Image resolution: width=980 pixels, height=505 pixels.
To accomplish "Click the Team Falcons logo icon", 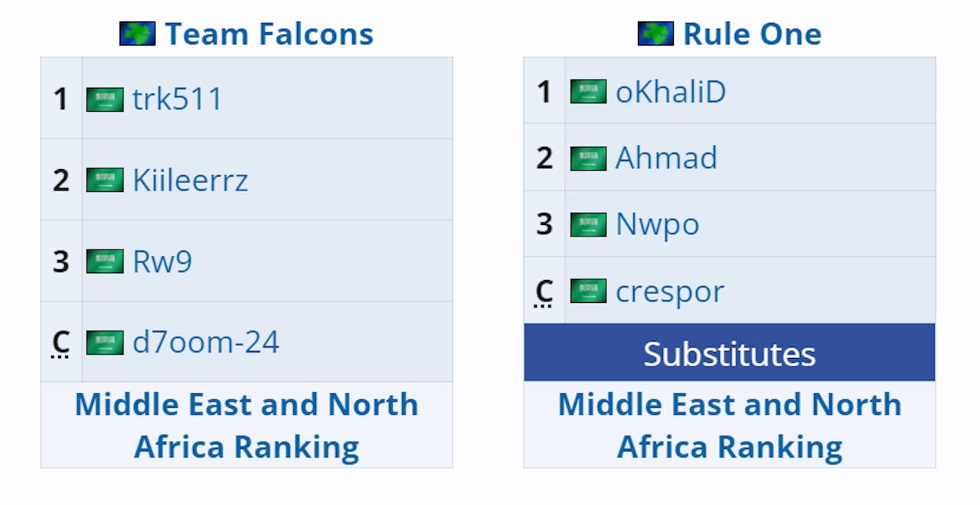I will coord(137,34).
